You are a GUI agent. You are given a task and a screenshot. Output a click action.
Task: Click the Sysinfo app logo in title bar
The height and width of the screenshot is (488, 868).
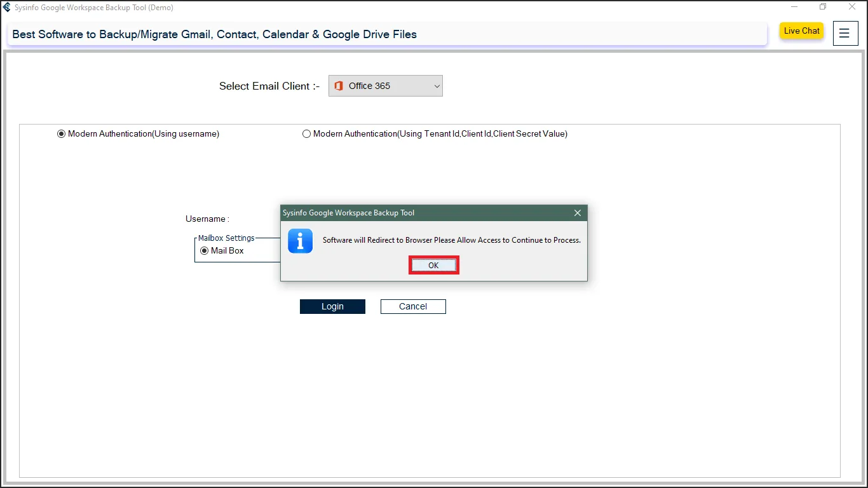click(7, 8)
